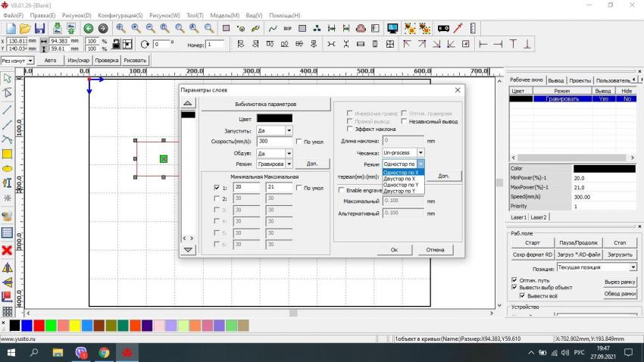644x362 pixels.
Task: Click the monitor preview icon
Action: pos(392,28)
